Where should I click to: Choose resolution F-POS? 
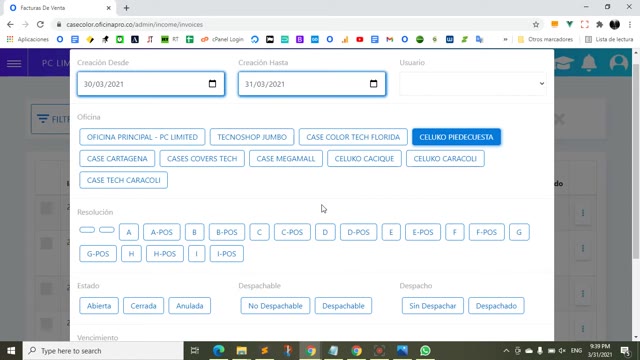coord(487,232)
